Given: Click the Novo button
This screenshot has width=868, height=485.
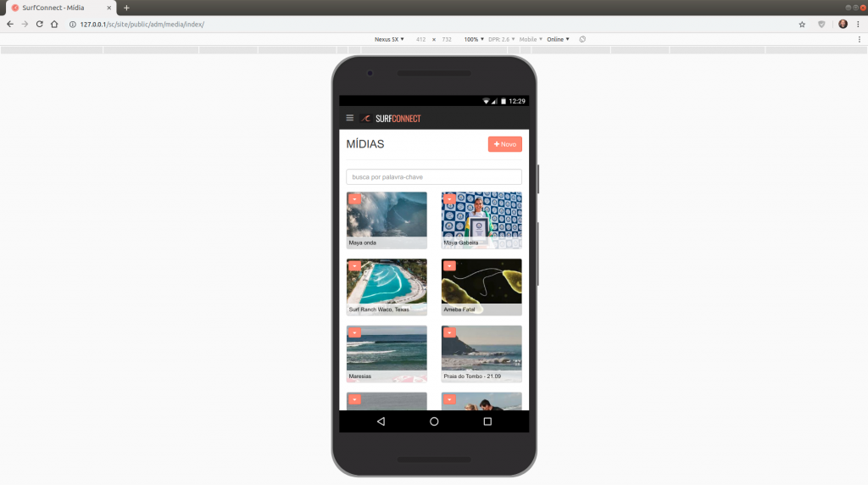Looking at the screenshot, I should (505, 144).
